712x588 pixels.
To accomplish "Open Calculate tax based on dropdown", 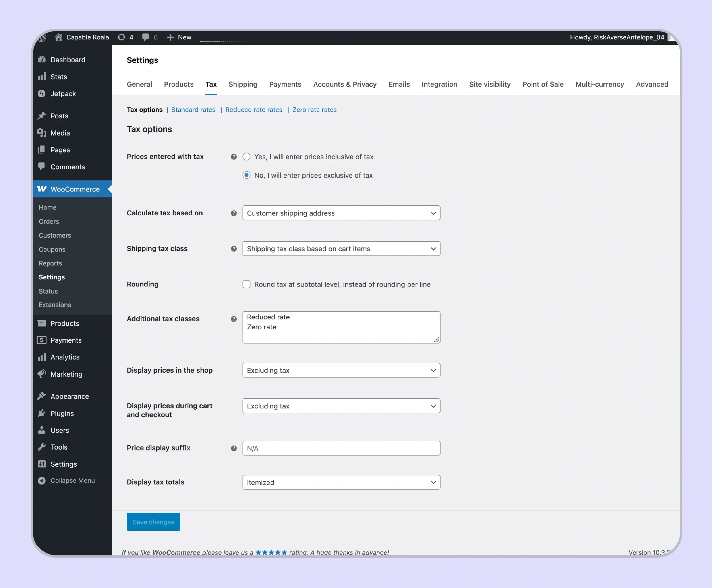I will pyautogui.click(x=341, y=213).
